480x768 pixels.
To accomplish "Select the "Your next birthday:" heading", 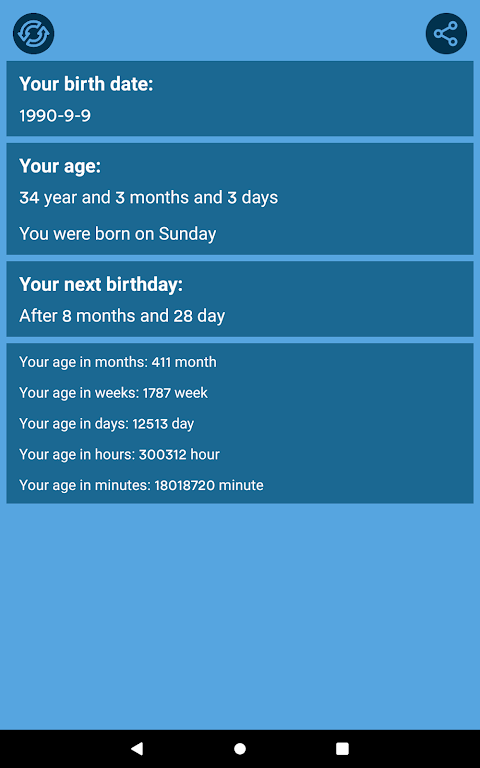I will pos(101,284).
